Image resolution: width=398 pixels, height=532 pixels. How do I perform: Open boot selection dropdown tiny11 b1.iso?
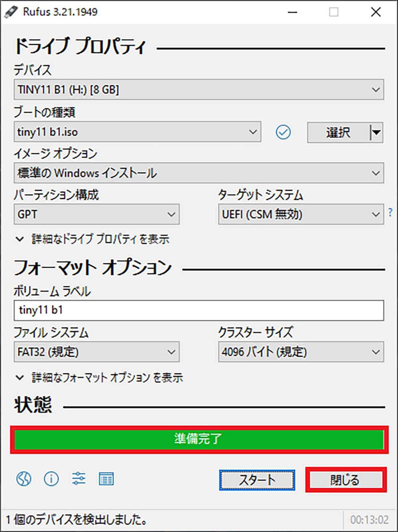coord(137,132)
